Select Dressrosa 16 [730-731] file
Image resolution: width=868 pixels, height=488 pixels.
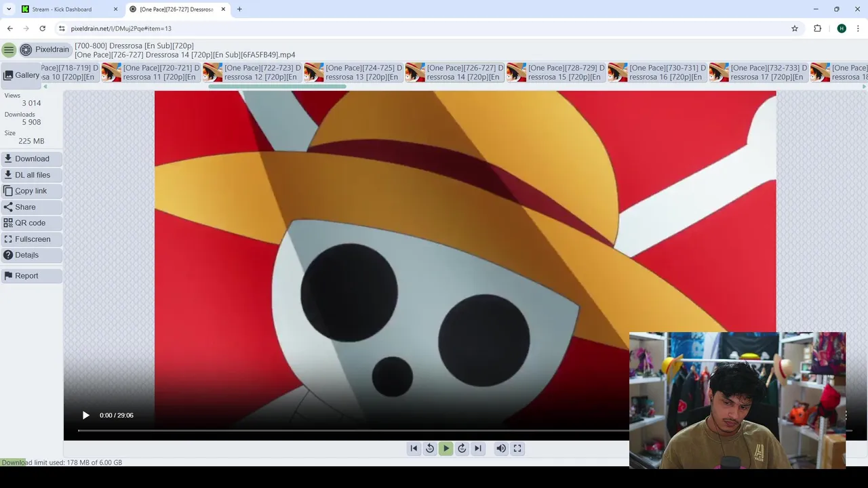coord(658,73)
